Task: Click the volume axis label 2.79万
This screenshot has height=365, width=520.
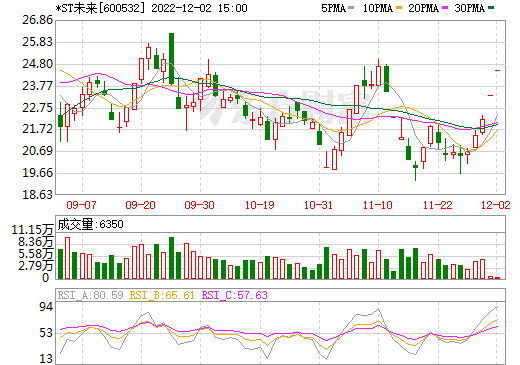Action: [35, 266]
